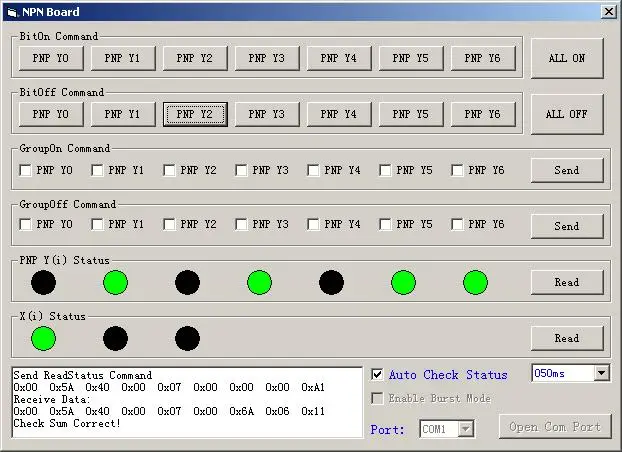This screenshot has height=452, width=622.
Task: Click the last black X(i) status indicator
Action: pos(187,338)
